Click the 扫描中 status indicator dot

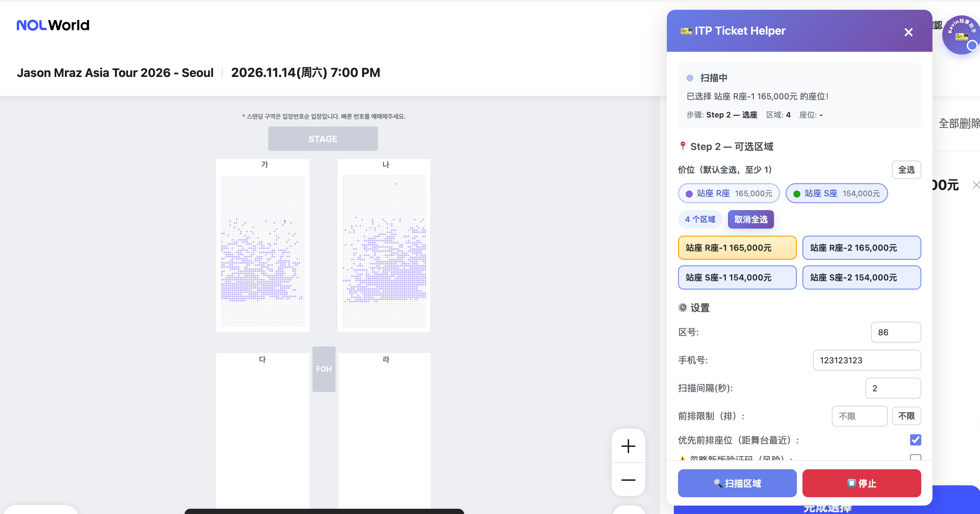click(x=690, y=78)
